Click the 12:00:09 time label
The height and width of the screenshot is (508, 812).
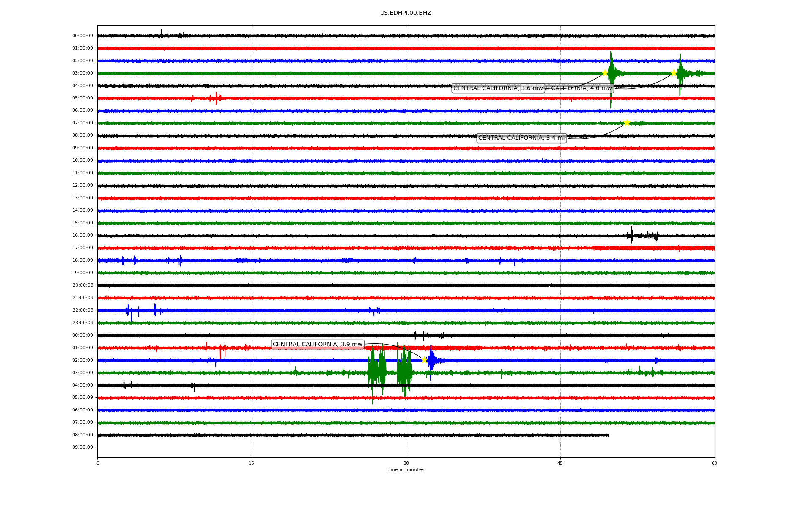click(x=82, y=185)
